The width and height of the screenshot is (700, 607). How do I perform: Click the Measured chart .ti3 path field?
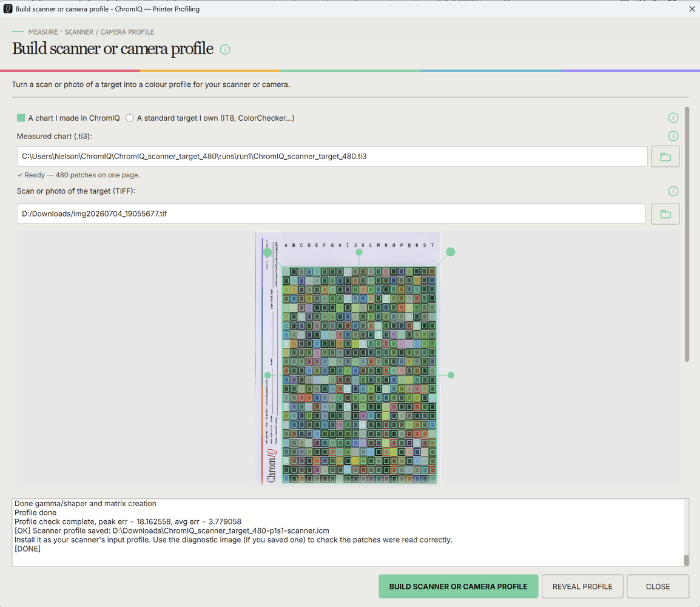pyautogui.click(x=332, y=157)
